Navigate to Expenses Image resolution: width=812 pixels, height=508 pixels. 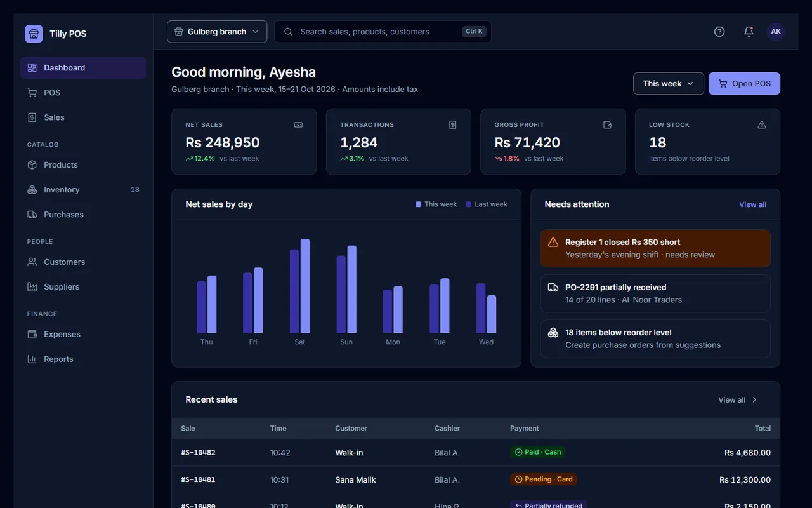pos(83,335)
